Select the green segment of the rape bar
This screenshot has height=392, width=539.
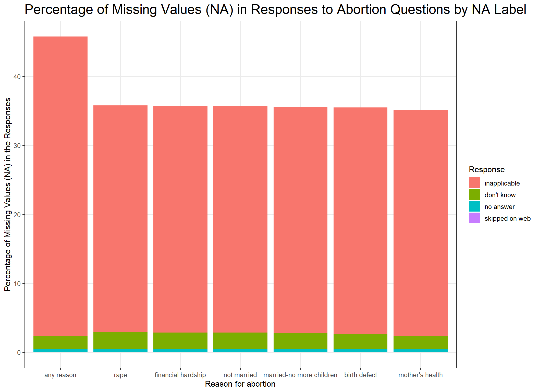[120, 340]
